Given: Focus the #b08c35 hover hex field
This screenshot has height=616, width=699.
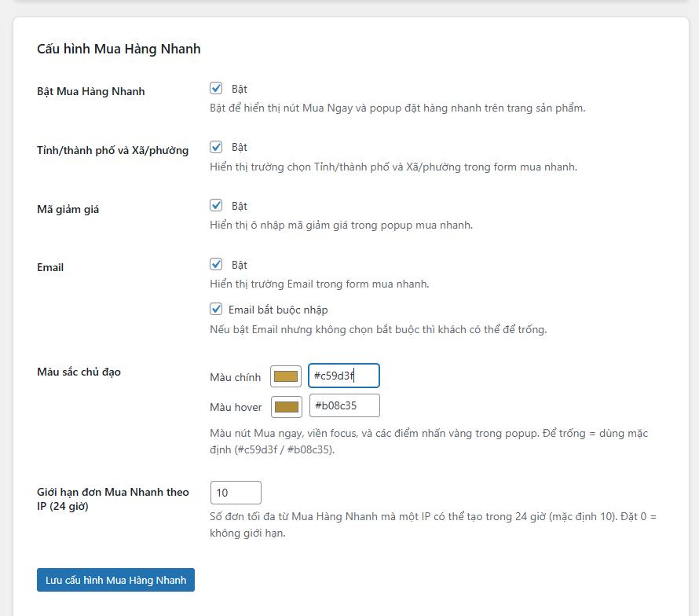Looking at the screenshot, I should 344,405.
